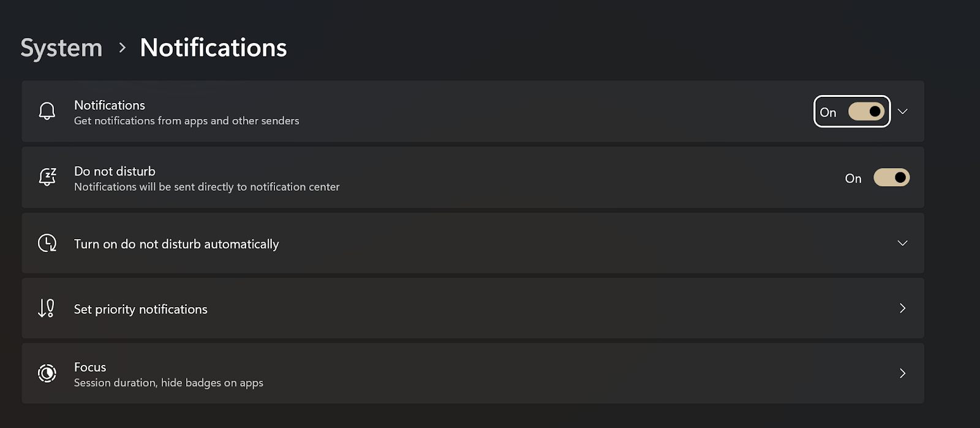Viewport: 980px width, 428px height.
Task: Open the Focus session duration row
Action: 473,373
